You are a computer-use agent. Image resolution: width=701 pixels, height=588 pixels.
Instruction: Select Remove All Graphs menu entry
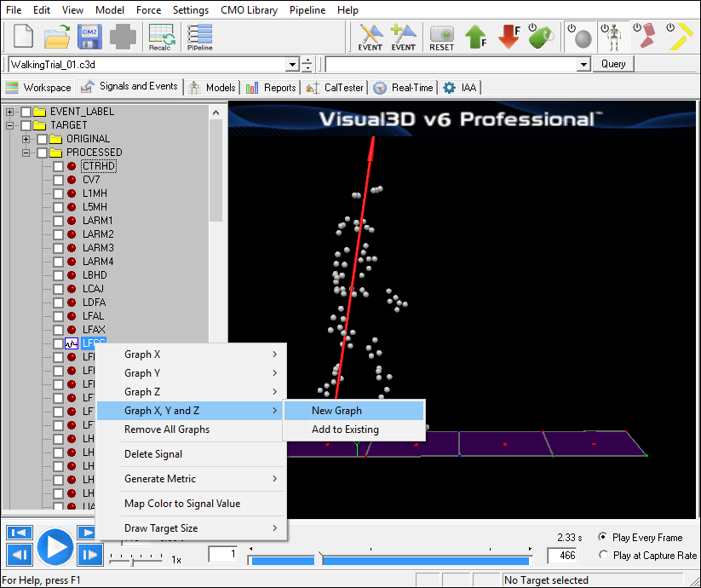[x=192, y=429]
